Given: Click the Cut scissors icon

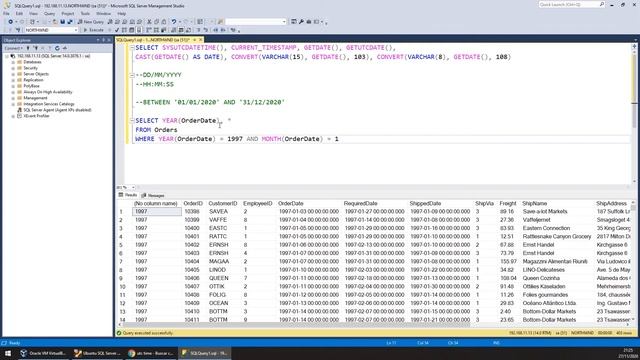Looking at the screenshot, I should pos(149,22).
